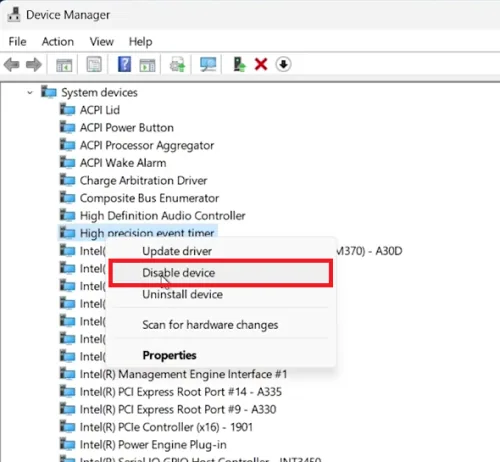Open the File menu
Image resolution: width=500 pixels, height=462 pixels.
point(17,42)
